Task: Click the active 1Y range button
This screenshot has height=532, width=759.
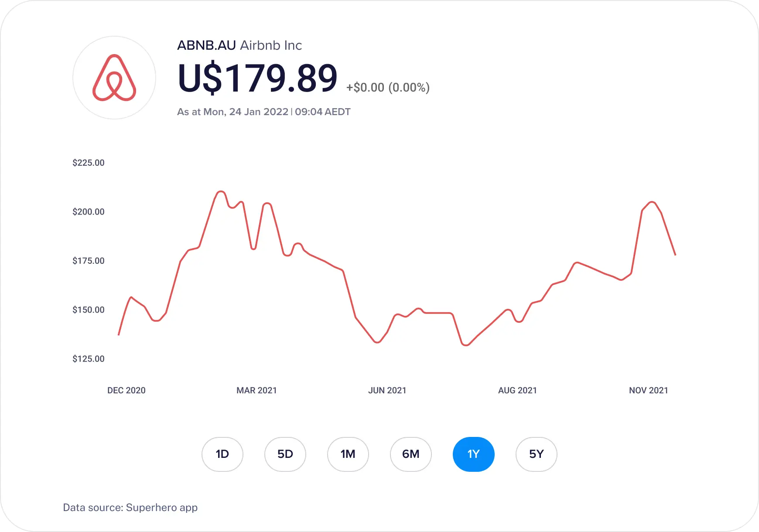Action: [473, 454]
